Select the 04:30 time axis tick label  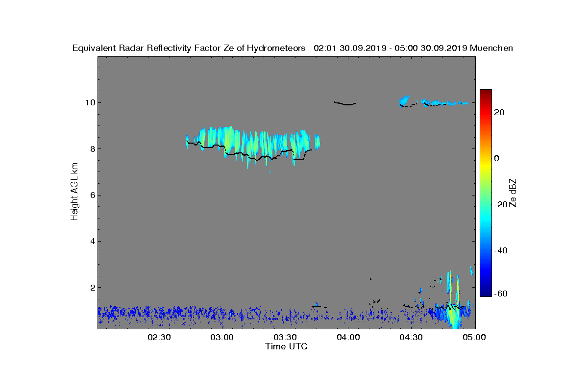click(411, 337)
